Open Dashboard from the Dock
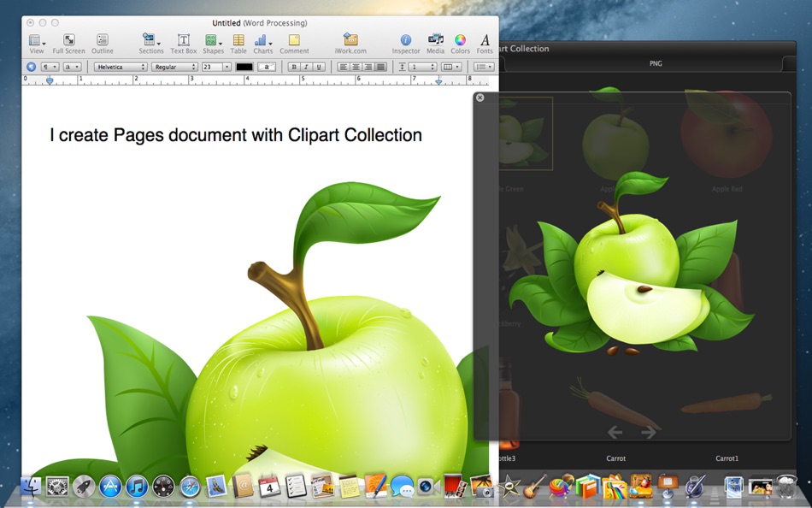This screenshot has width=812, height=508. (163, 487)
